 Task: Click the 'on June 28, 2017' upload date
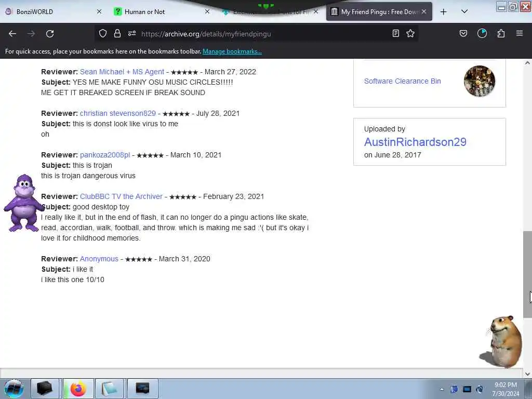click(x=393, y=155)
